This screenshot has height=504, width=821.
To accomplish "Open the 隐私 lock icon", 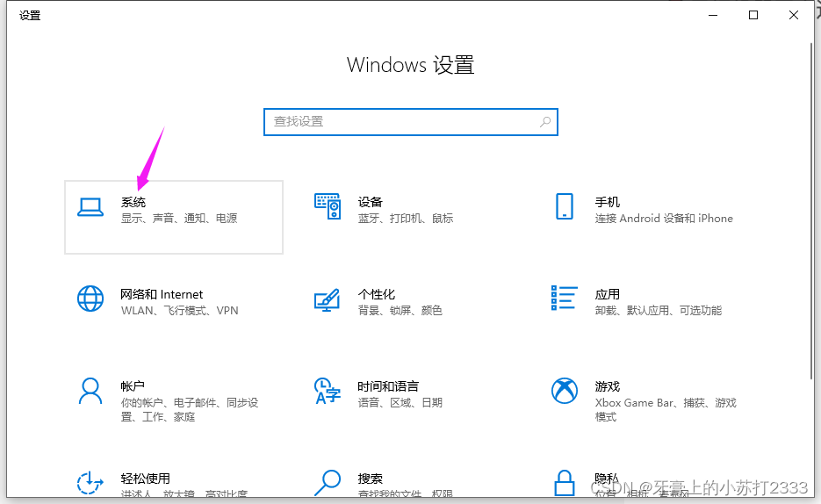I will click(x=565, y=483).
